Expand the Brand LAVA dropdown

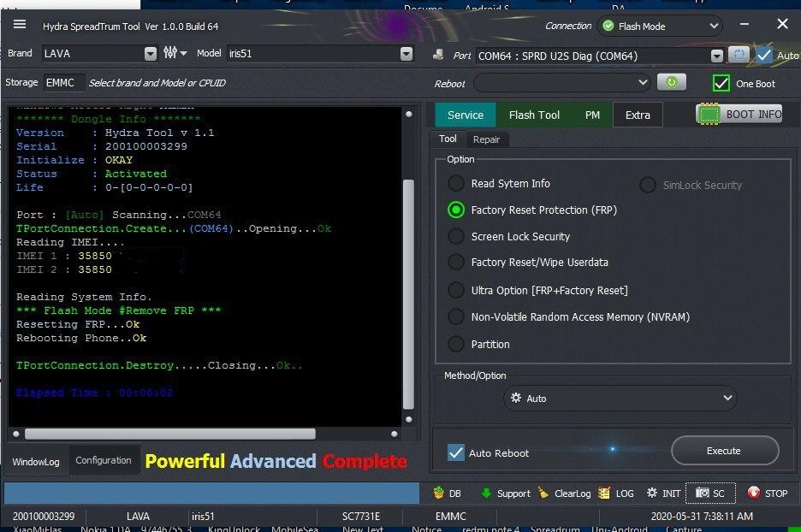(x=151, y=54)
